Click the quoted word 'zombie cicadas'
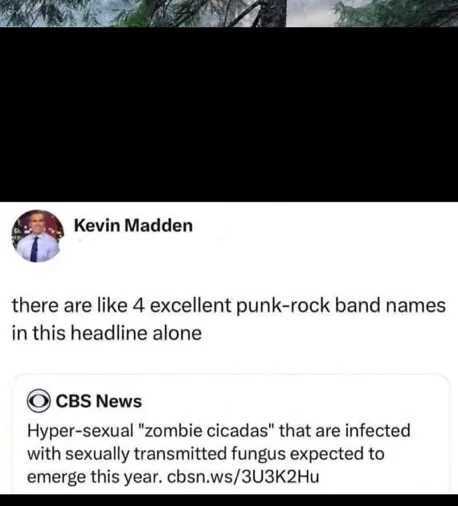 (206, 431)
